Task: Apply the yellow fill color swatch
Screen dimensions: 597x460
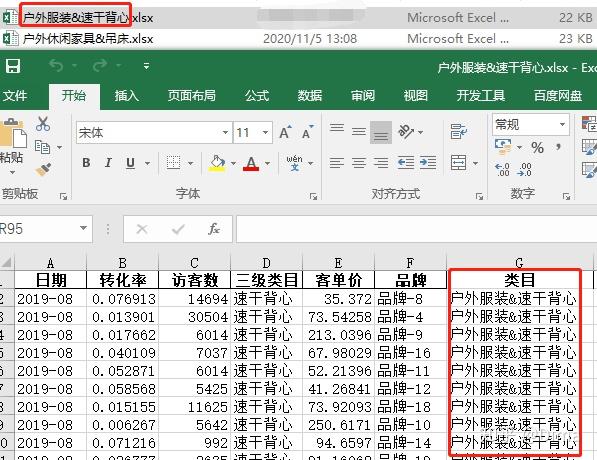Action: [x=217, y=163]
